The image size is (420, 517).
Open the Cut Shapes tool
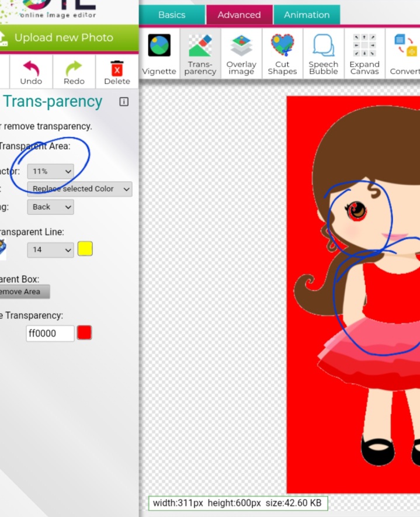point(282,53)
